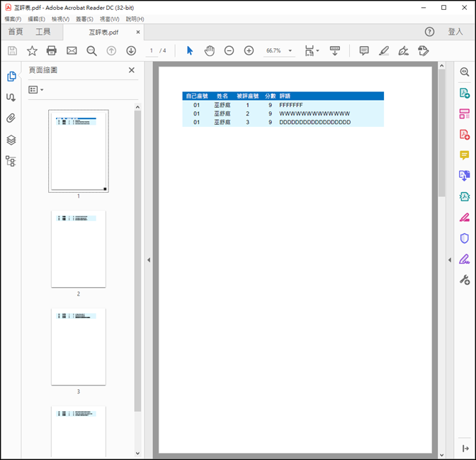Open the 視窗(W) menu

[110, 19]
